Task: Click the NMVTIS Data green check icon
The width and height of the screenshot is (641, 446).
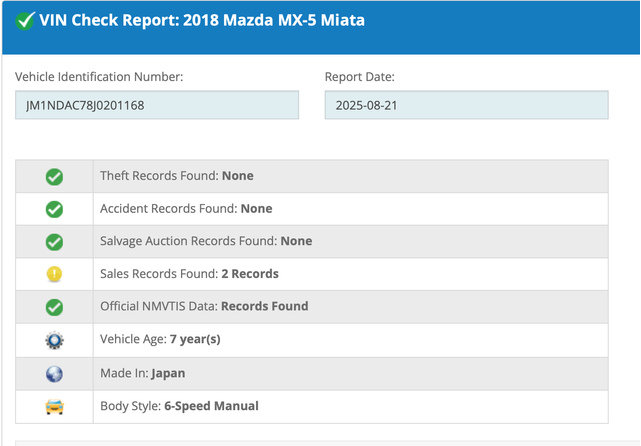Action: [x=55, y=307]
